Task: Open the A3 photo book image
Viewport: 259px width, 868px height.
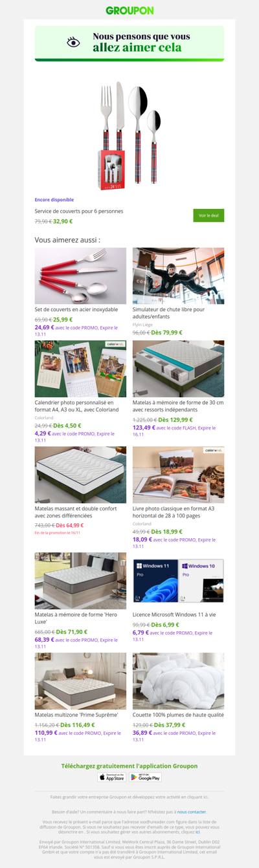Action: (x=178, y=475)
